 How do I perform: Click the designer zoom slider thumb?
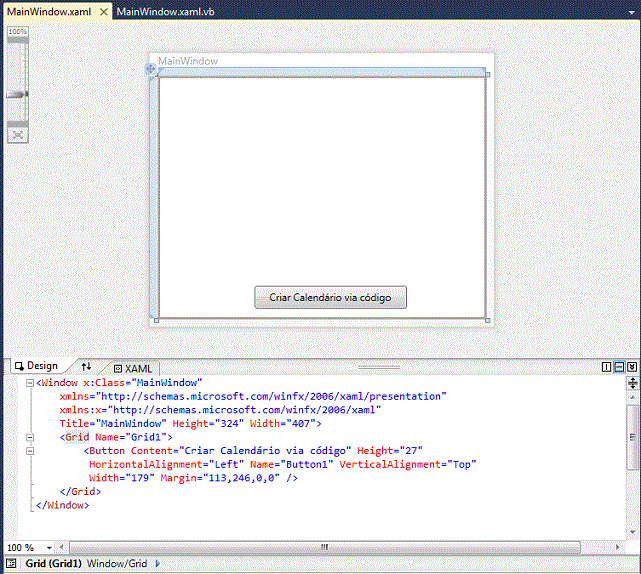click(x=17, y=94)
